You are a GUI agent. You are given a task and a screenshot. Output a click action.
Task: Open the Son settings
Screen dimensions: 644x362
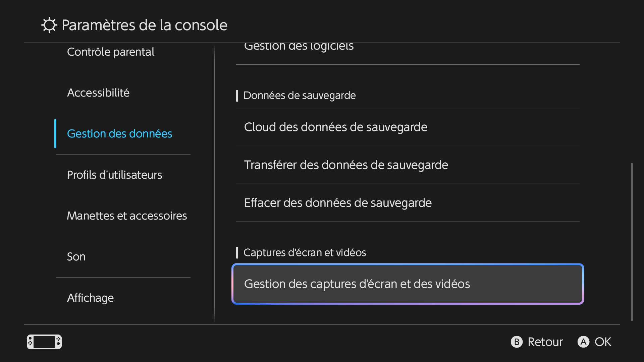76,257
